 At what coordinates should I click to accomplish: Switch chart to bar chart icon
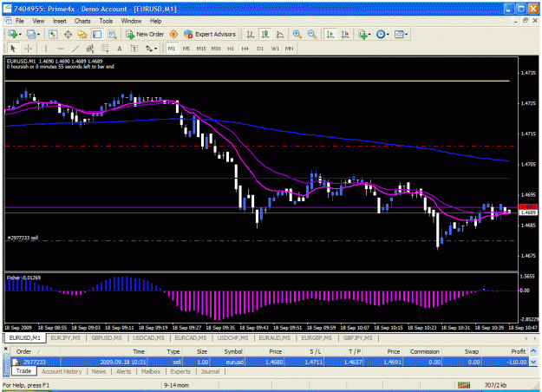point(251,34)
